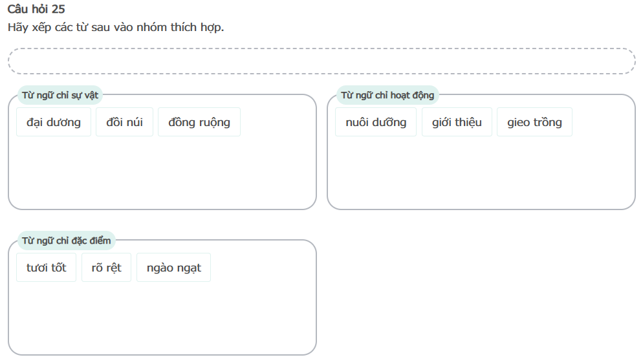Click empty space inside the 'đặc điểm' group box
The width and height of the screenshot is (643, 364).
pos(162,318)
